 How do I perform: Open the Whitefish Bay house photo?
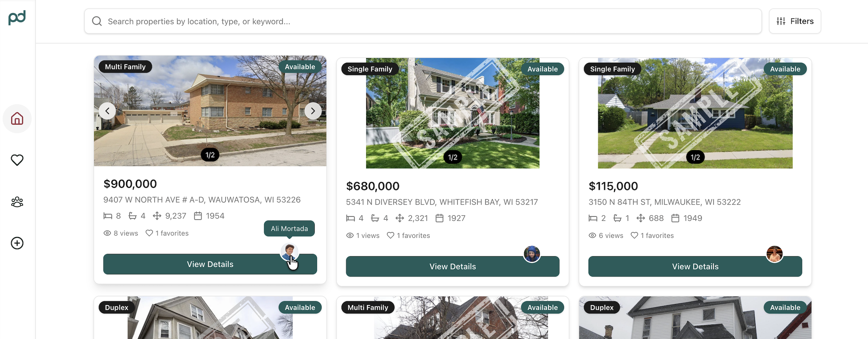tap(452, 113)
